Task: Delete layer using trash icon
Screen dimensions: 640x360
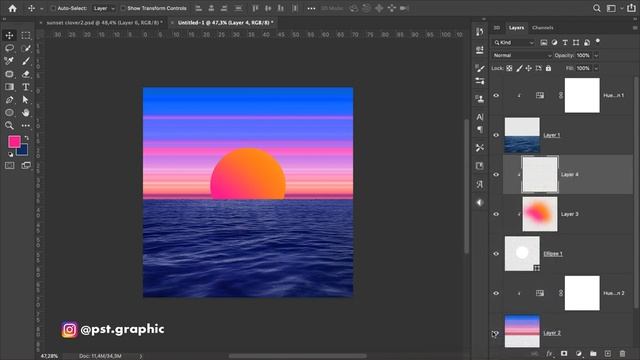Action: pos(622,353)
